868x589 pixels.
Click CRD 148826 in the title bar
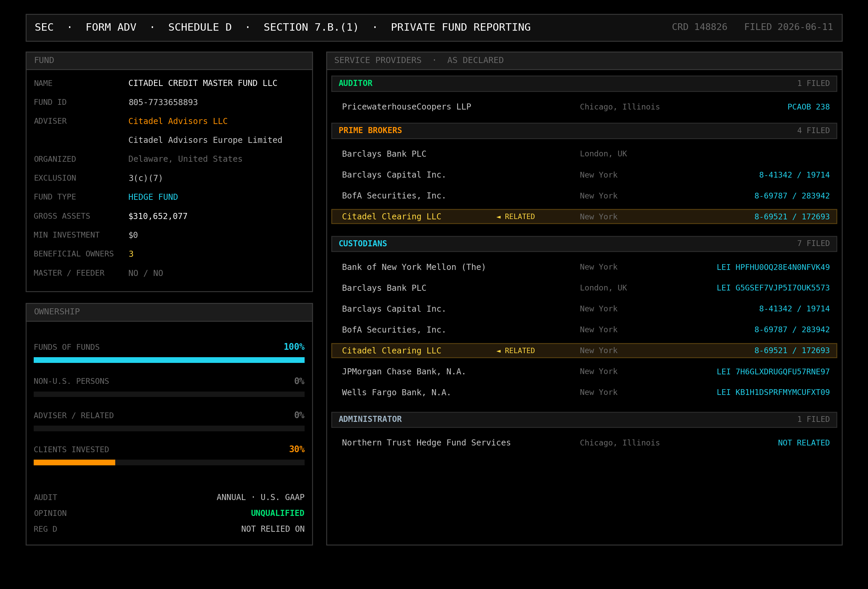coord(700,27)
